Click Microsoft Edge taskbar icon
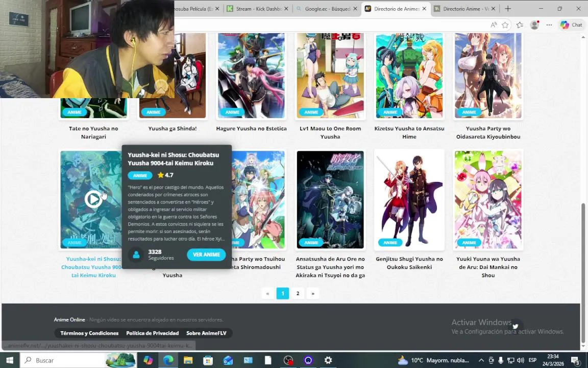This screenshot has height=368, width=588. 168,360
